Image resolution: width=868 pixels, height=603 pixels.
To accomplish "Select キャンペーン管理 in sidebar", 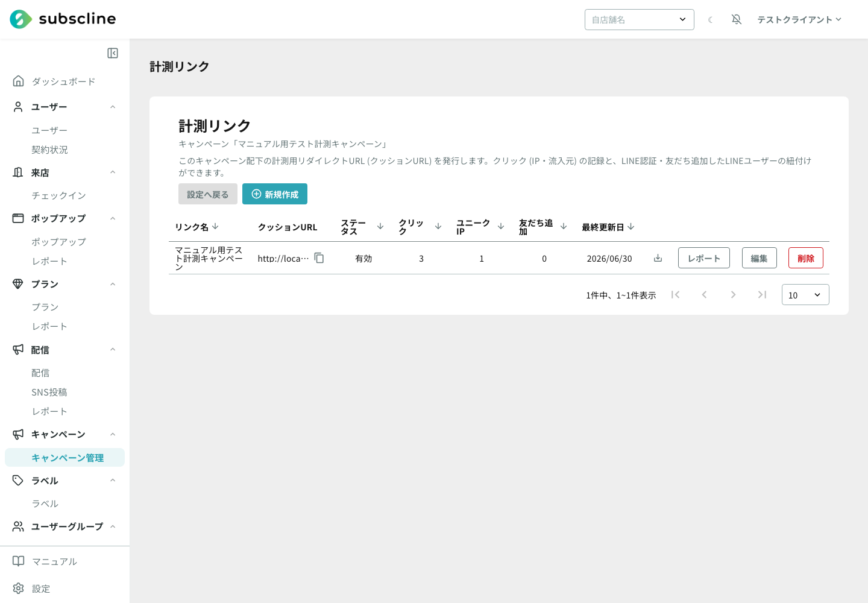I will click(x=64, y=458).
